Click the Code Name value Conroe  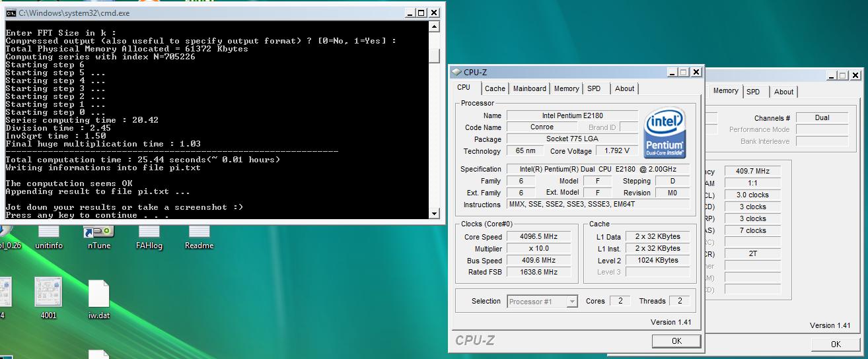(542, 127)
